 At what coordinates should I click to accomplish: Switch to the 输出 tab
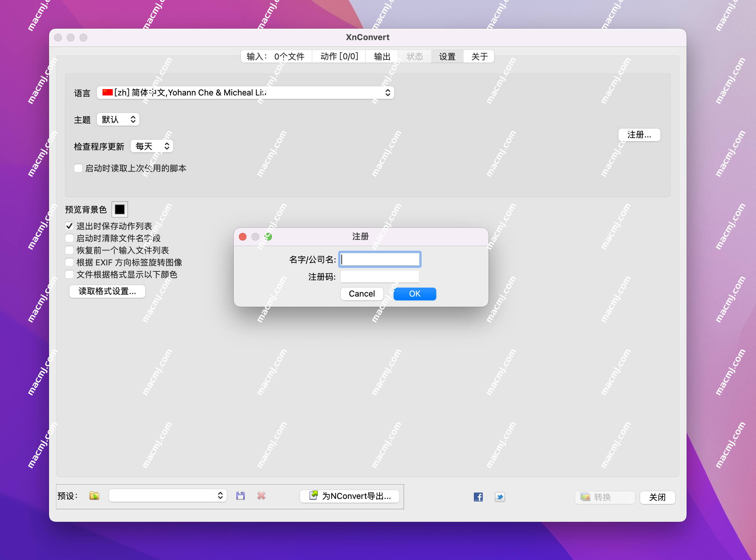[382, 56]
